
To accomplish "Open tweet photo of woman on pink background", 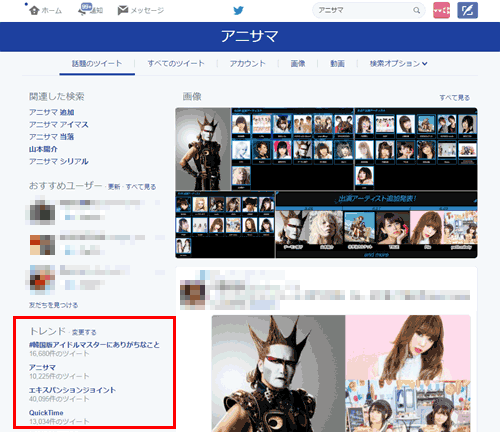I will click(408, 347).
